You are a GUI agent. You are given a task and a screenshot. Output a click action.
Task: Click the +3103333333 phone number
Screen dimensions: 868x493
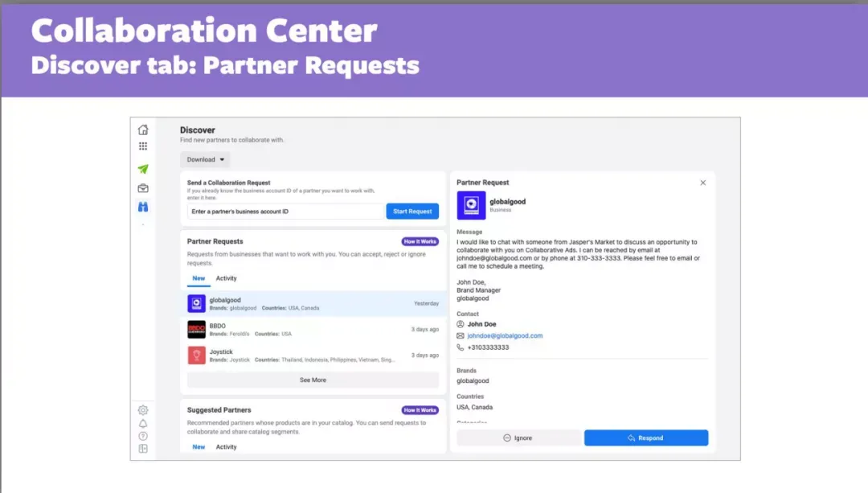[489, 347]
